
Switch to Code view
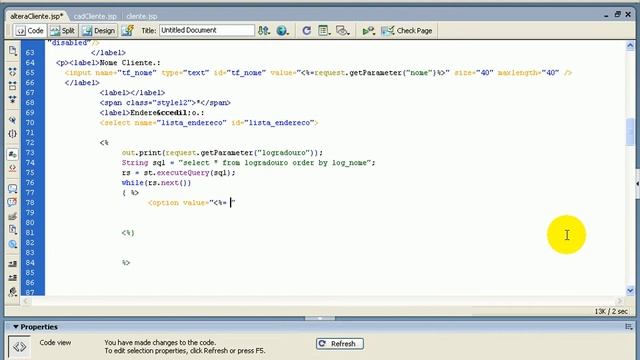(30, 31)
